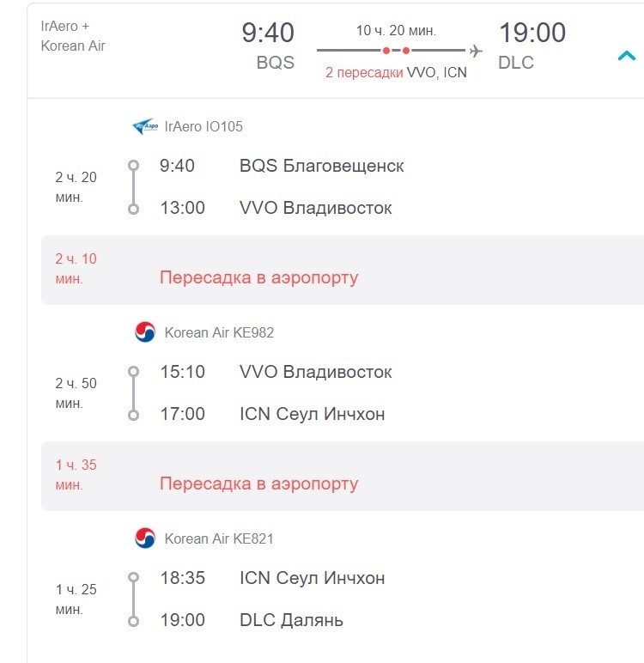Click the arrival circle marker for Далянь

pos(133,620)
